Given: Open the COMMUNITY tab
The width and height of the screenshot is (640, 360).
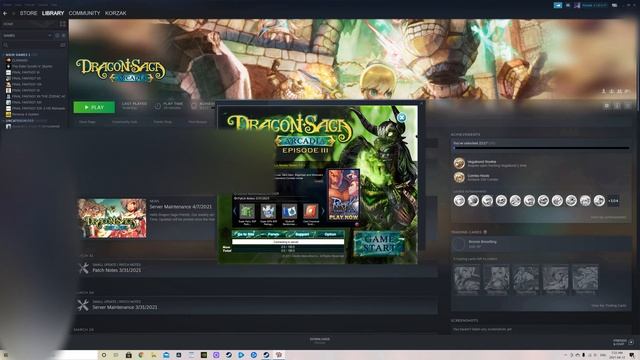Looking at the screenshot, I should 84,13.
